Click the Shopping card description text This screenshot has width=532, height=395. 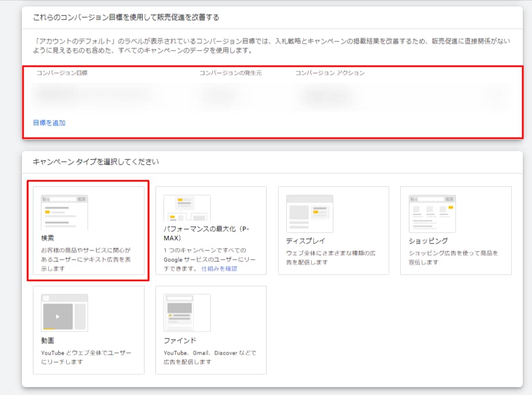click(x=453, y=257)
